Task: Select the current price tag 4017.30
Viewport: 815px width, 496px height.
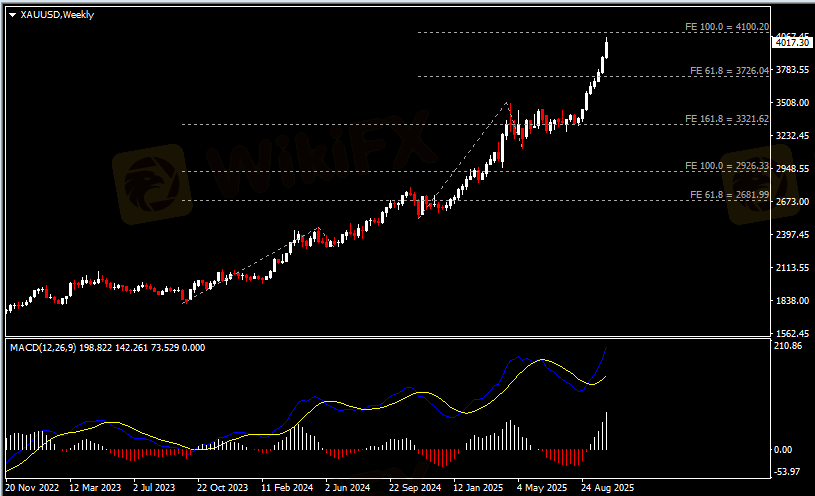Action: [791, 43]
